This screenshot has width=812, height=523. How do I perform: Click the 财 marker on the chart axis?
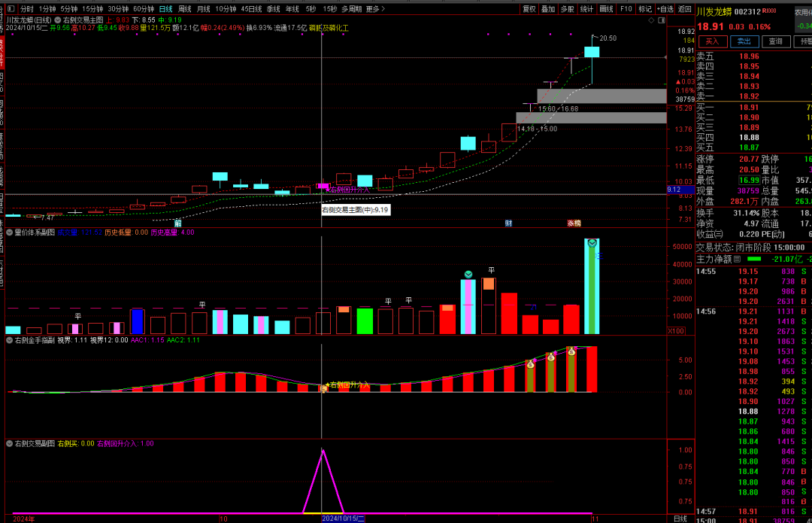pyautogui.click(x=508, y=223)
